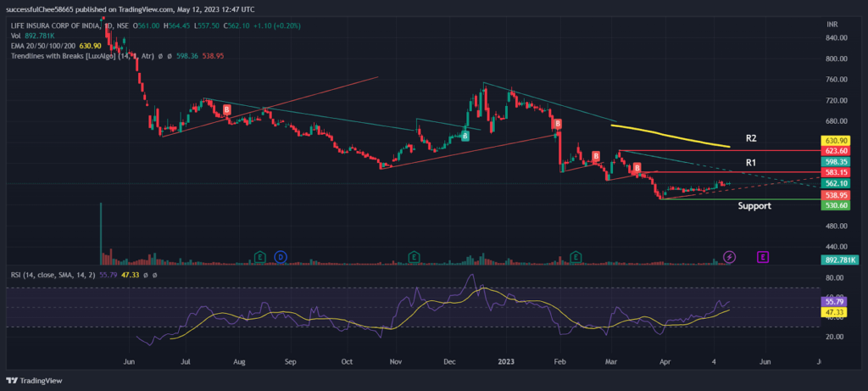This screenshot has height=391, width=868.
Task: Click the dividend D icon near August
Action: [x=281, y=256]
